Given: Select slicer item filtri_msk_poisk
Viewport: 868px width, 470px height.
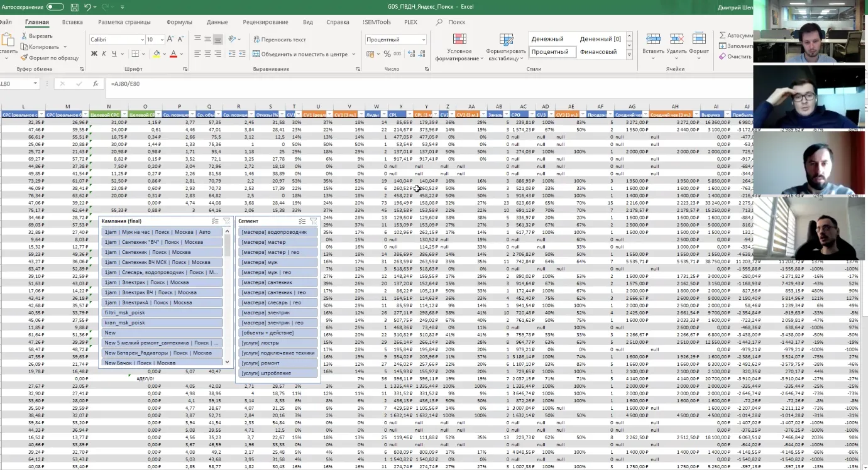Looking at the screenshot, I should tap(162, 312).
